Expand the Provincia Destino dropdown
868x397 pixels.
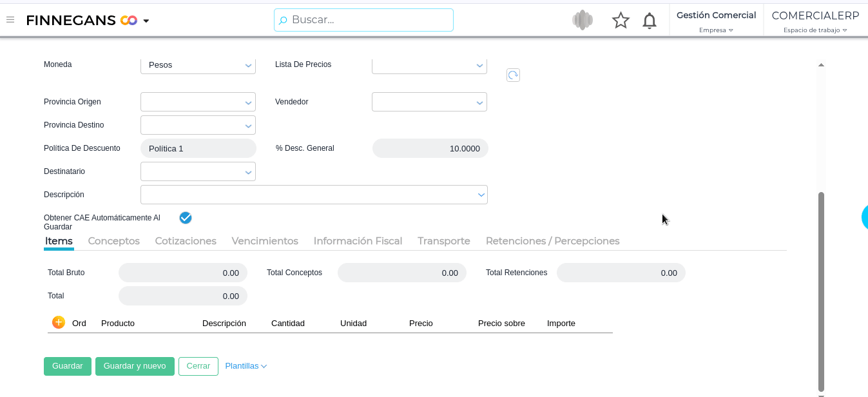tap(248, 126)
